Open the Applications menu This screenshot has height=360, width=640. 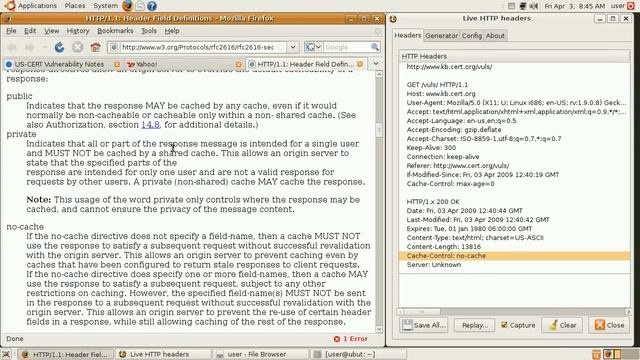(x=37, y=6)
